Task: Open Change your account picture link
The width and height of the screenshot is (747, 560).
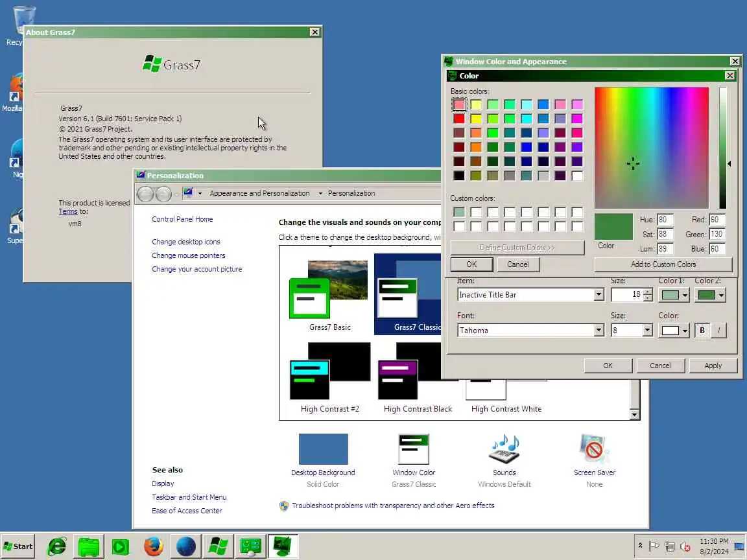Action: [x=196, y=269]
